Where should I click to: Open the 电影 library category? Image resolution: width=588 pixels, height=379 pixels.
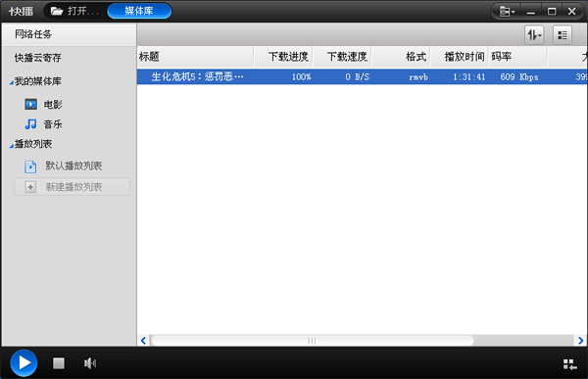pyautogui.click(x=43, y=104)
